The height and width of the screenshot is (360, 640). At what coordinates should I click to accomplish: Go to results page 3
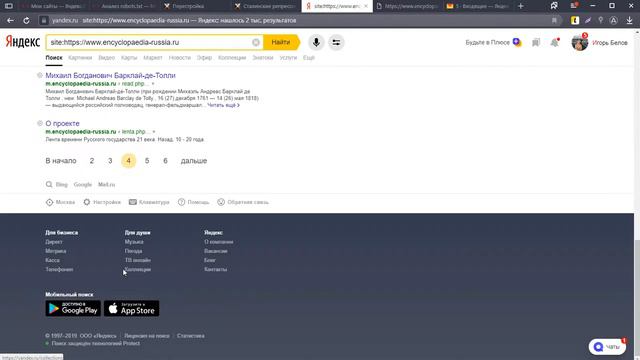(110, 161)
